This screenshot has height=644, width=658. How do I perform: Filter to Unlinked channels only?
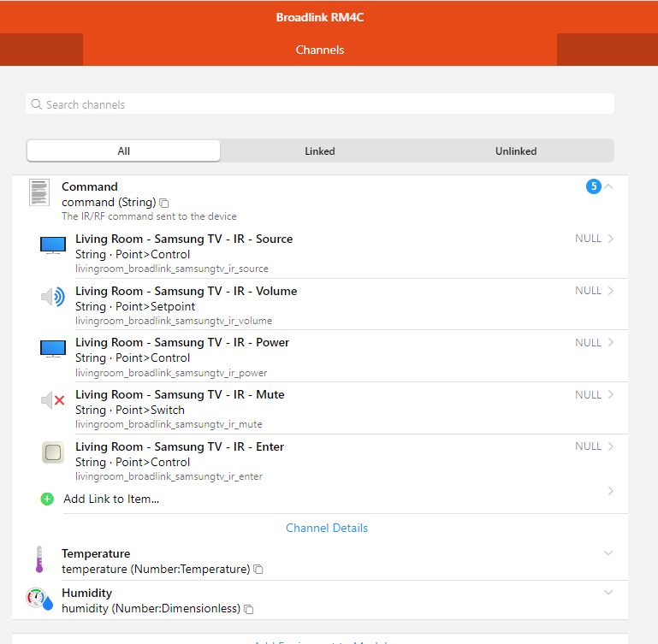[516, 151]
